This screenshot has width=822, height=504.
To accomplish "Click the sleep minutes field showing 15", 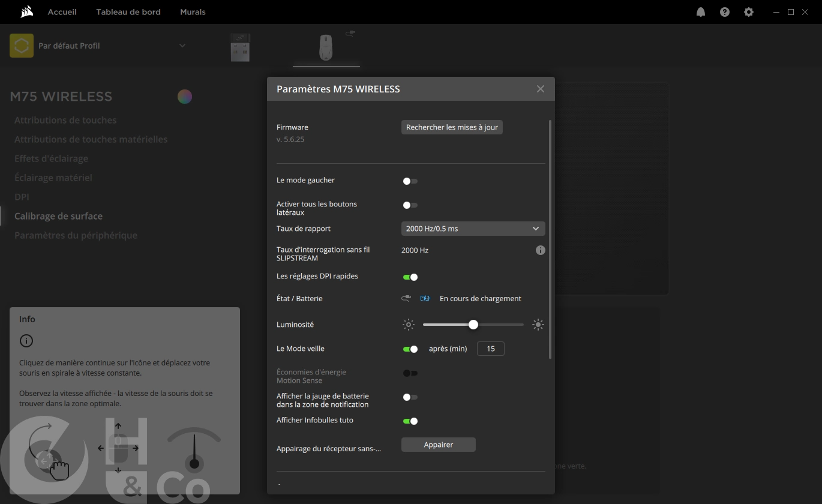I will (x=491, y=349).
